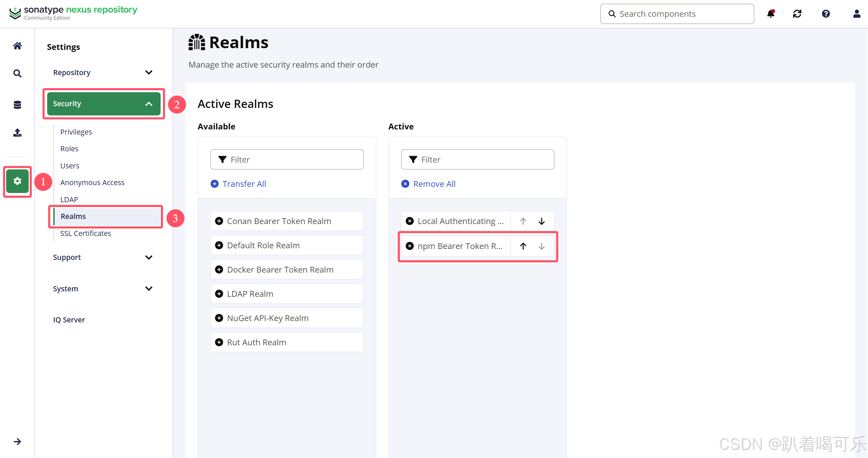Move Local Authenticating realm down
The height and width of the screenshot is (458, 868).
tap(542, 221)
